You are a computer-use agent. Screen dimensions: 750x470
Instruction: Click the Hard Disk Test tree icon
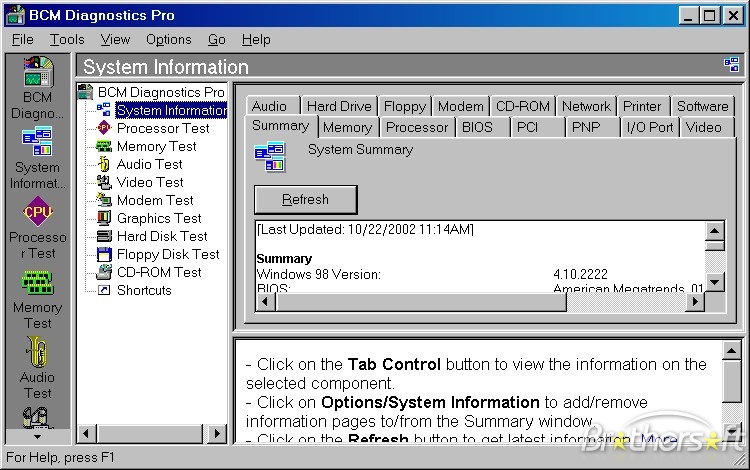point(104,236)
